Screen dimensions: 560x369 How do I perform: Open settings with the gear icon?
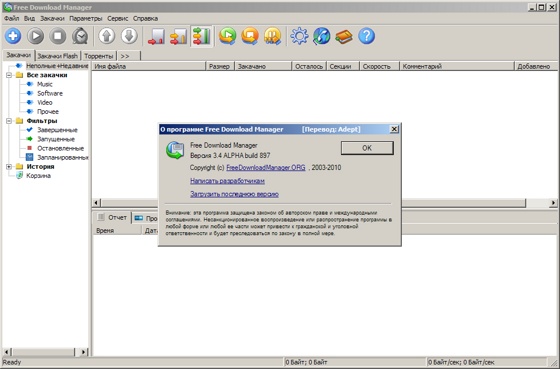[x=299, y=36]
